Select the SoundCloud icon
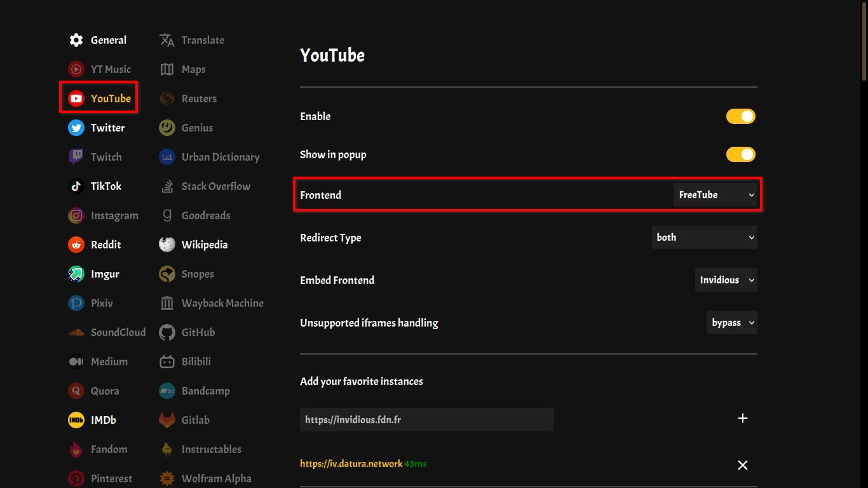 [76, 332]
